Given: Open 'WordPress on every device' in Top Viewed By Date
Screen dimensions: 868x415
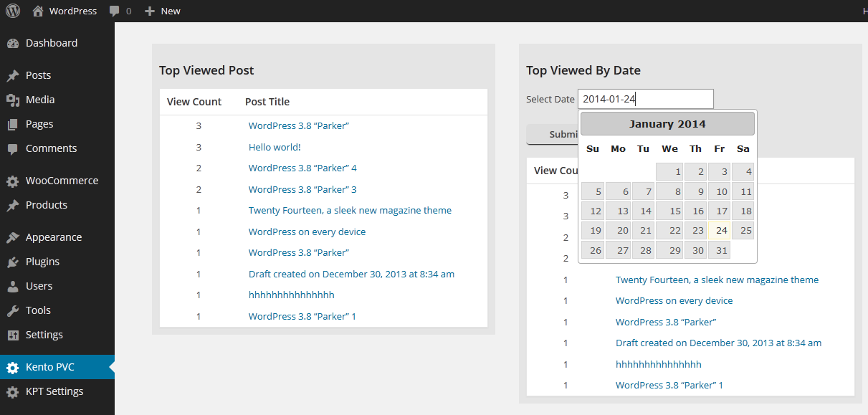Looking at the screenshot, I should click(674, 301).
